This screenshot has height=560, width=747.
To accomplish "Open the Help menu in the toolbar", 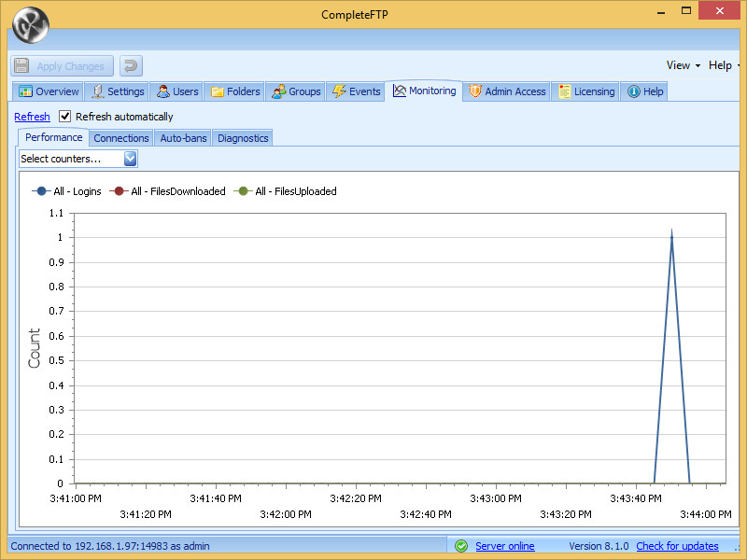I will point(723,65).
